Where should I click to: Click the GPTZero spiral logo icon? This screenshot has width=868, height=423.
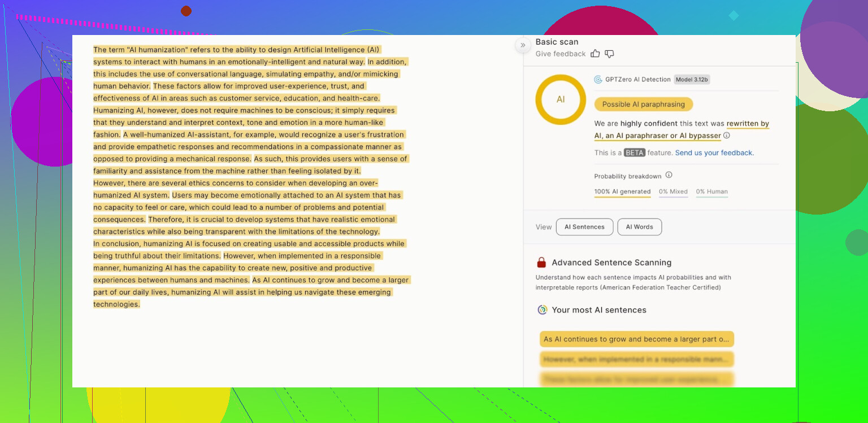598,80
